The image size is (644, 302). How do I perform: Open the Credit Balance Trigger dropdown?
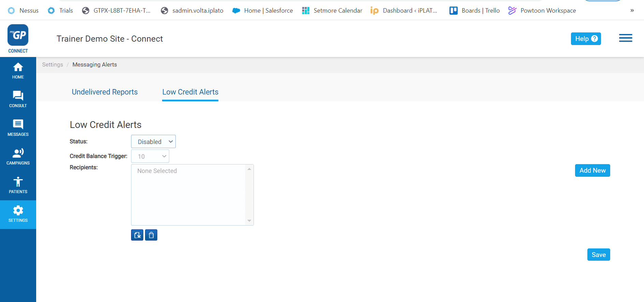[150, 156]
